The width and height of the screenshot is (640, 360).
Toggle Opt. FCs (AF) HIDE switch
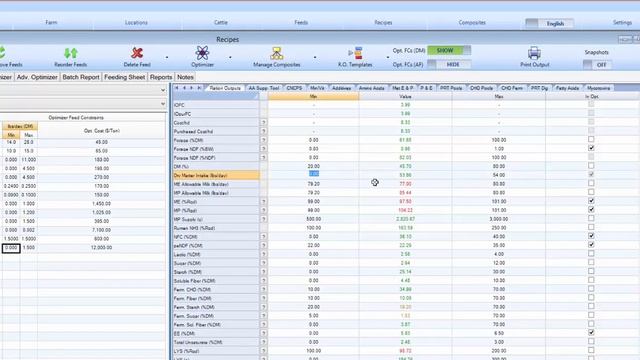[x=449, y=64]
